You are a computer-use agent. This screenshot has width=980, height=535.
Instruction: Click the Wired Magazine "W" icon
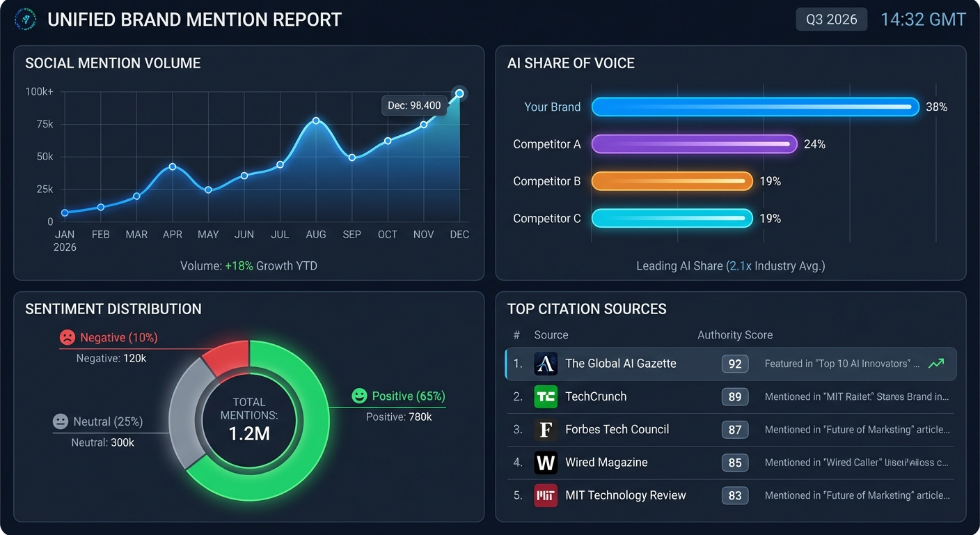(x=546, y=463)
